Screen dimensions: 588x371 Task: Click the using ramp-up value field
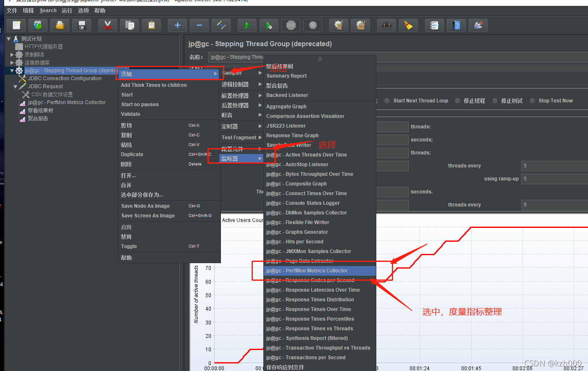click(554, 179)
